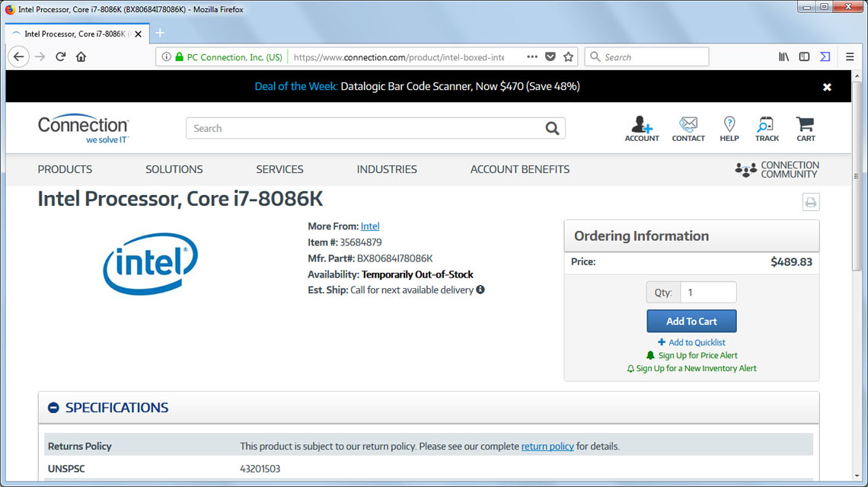Open the browser home page
This screenshot has height=487, width=868.
pyautogui.click(x=81, y=56)
